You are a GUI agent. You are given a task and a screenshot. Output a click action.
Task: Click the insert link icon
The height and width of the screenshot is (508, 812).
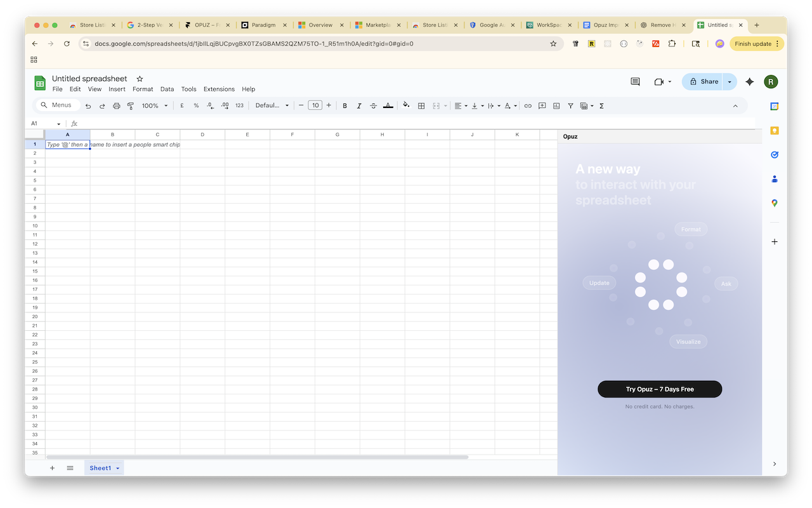(x=527, y=105)
